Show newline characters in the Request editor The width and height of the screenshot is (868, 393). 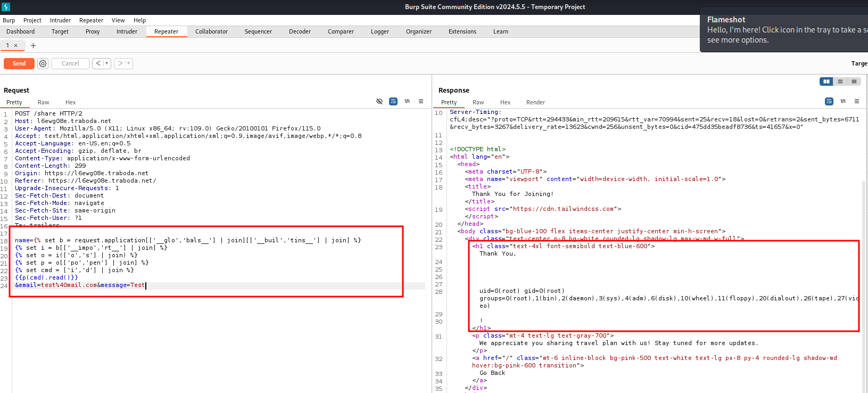(x=407, y=101)
